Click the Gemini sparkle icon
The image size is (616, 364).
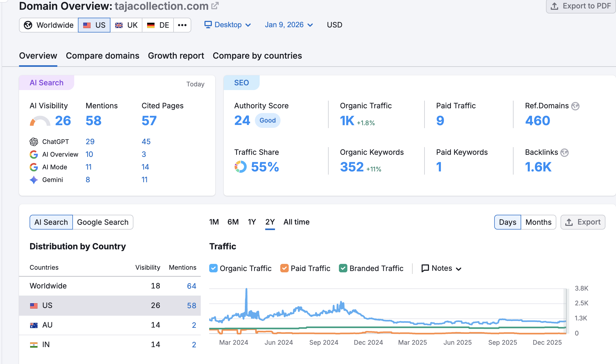tap(34, 180)
